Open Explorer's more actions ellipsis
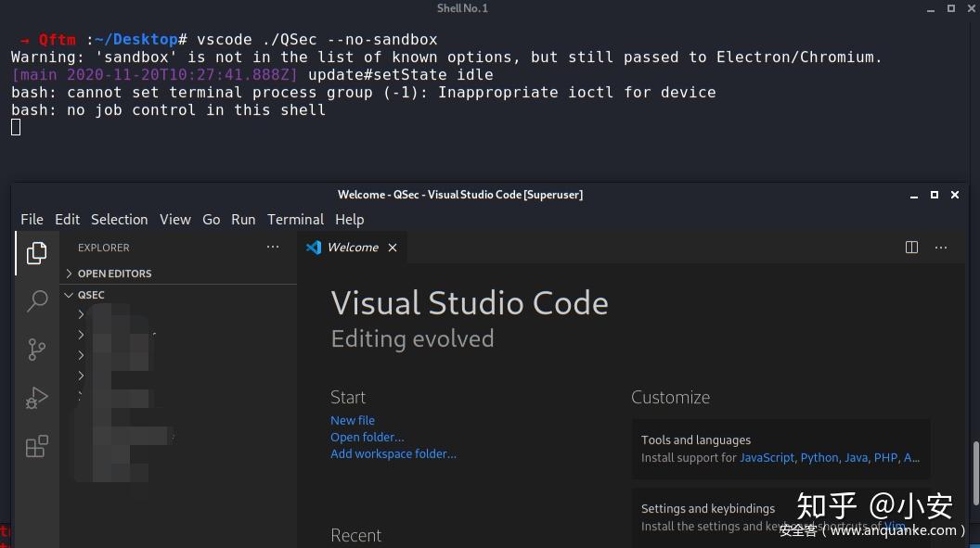Viewport: 980px width, 548px height. coord(273,248)
